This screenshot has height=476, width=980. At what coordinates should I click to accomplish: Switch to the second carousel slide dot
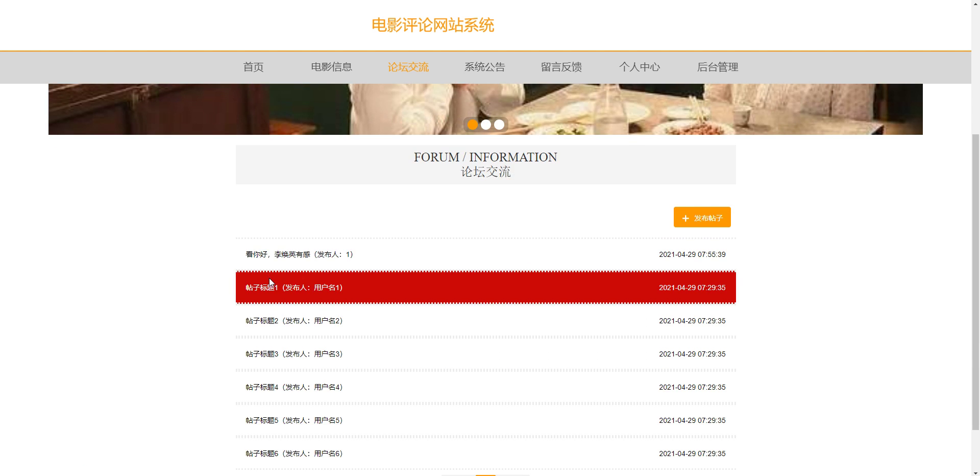coord(486,125)
